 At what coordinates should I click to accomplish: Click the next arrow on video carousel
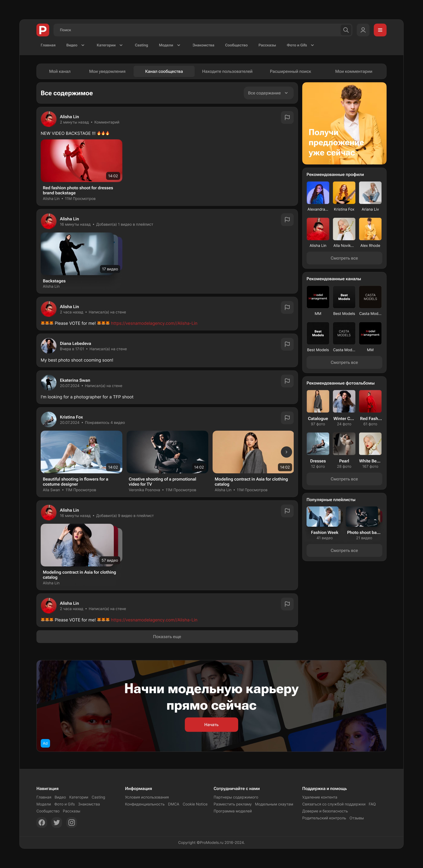[286, 452]
